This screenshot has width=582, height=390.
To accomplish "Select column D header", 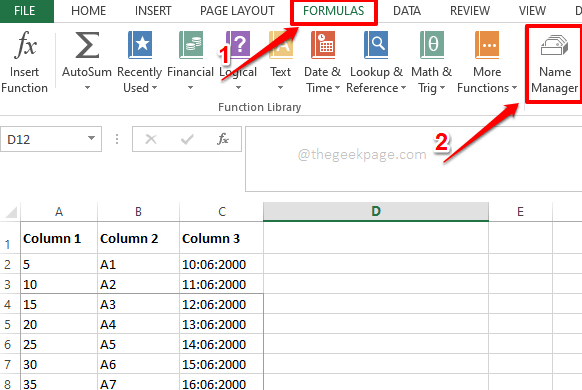I will (x=376, y=212).
